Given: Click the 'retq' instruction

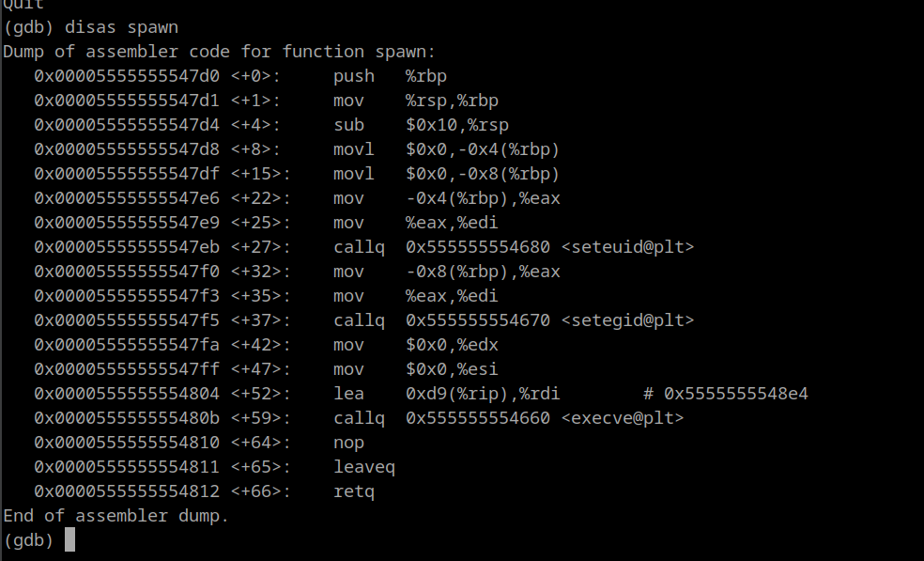Looking at the screenshot, I should [353, 491].
